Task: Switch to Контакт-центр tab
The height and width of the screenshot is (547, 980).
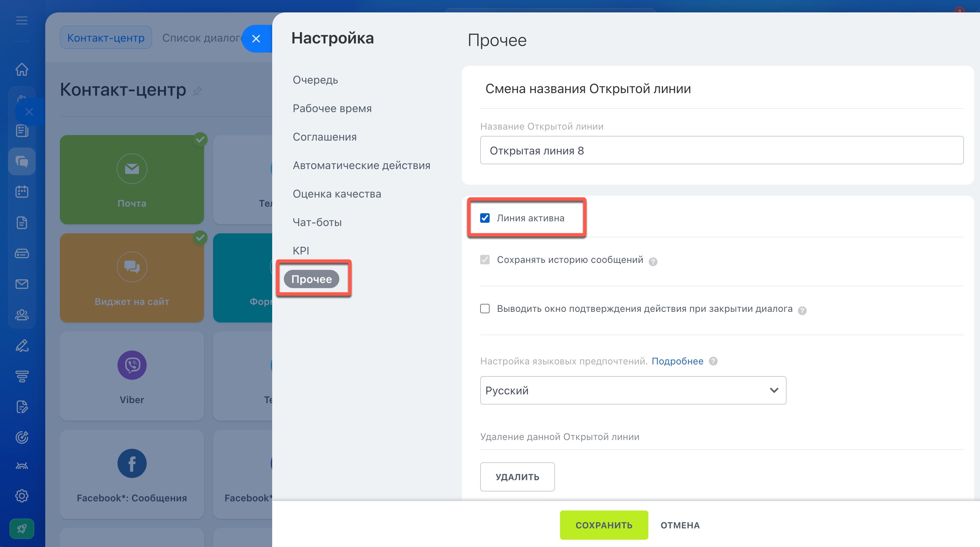Action: (x=106, y=38)
